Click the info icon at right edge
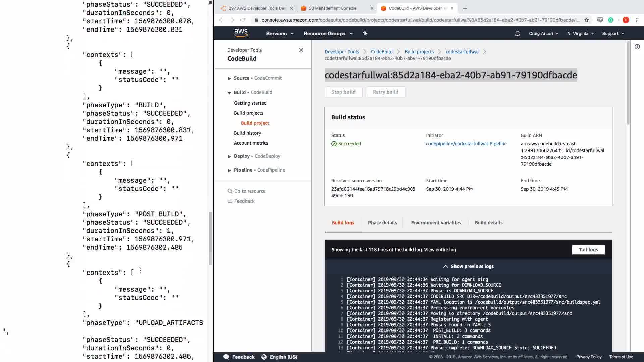 coord(637,47)
